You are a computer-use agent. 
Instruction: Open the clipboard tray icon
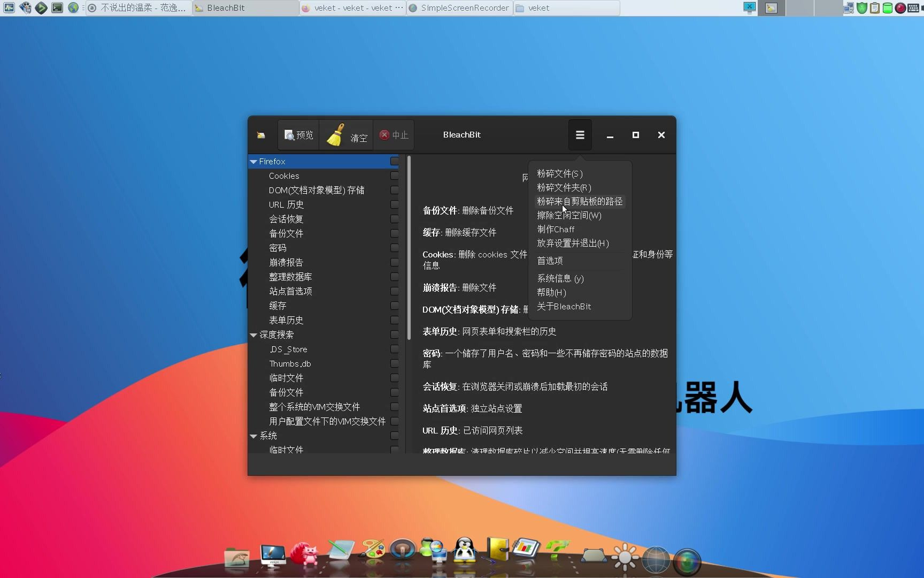pyautogui.click(x=875, y=7)
